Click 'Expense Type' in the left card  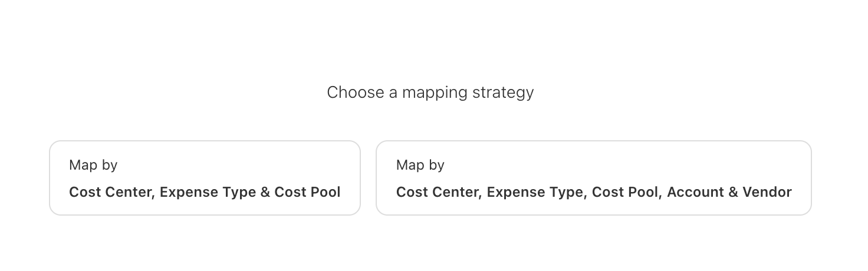pos(208,192)
